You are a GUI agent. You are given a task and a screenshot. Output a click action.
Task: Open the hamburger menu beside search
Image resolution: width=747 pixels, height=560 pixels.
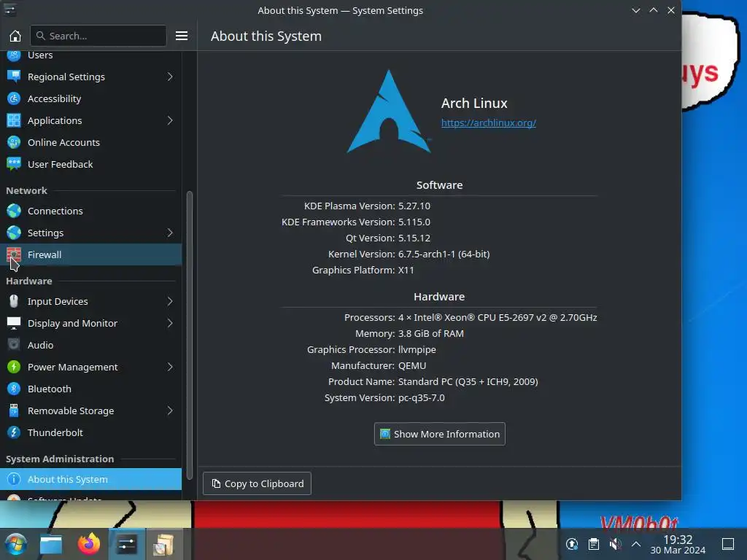182,36
